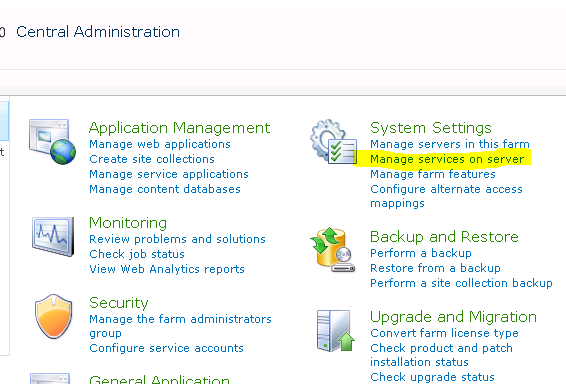Select Manage farm features link

tap(433, 174)
